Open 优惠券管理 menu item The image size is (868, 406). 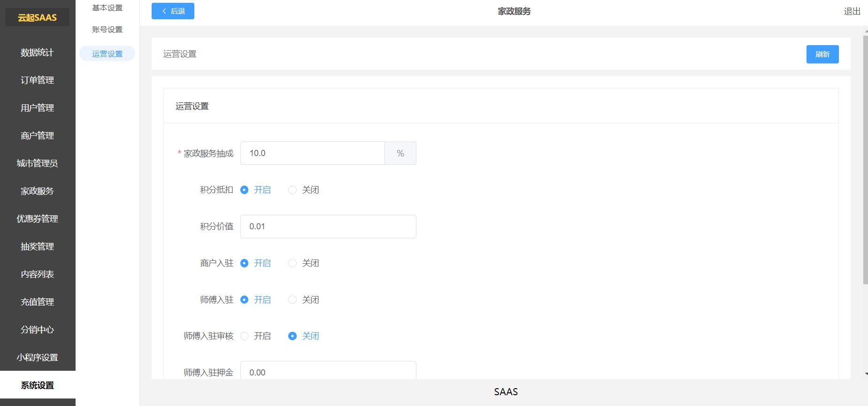38,219
